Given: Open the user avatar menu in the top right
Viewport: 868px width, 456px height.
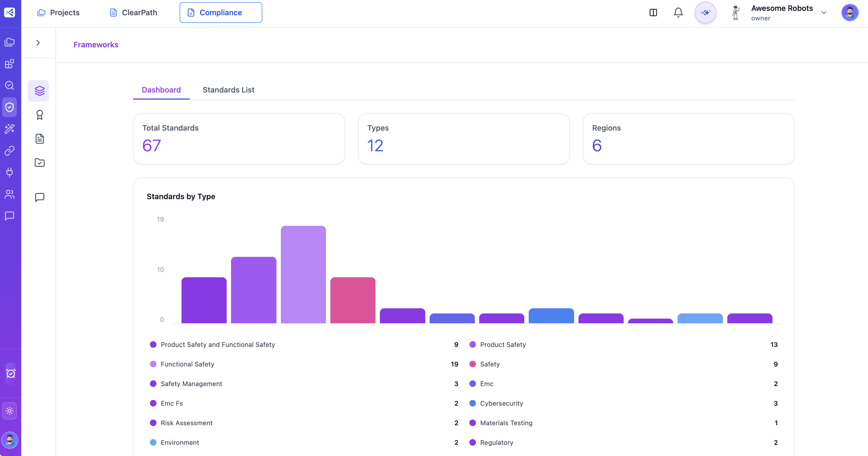Looking at the screenshot, I should pyautogui.click(x=850, y=12).
